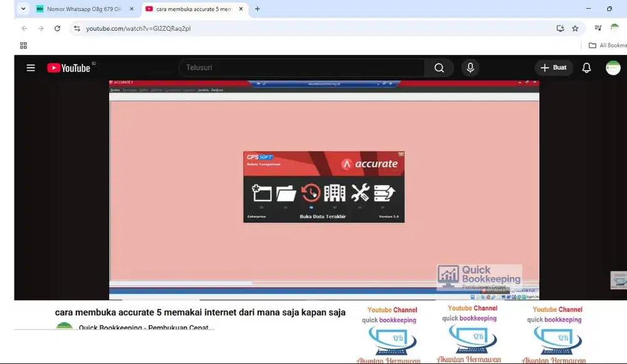Go back to the previous page
Image resolution: width=627 pixels, height=364 pixels.
(x=24, y=28)
